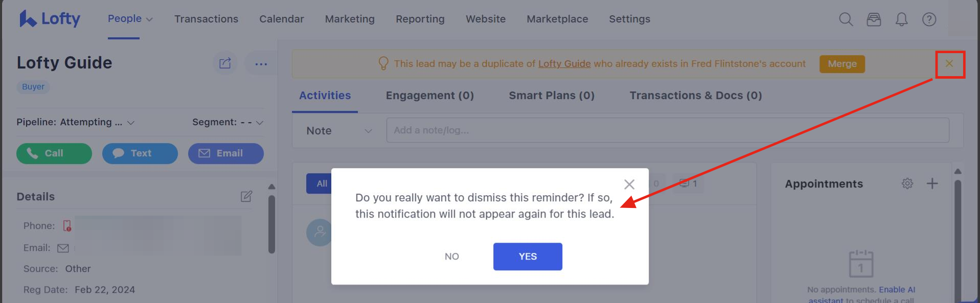The image size is (980, 303).
Task: Click the Add a note/log field
Action: (x=668, y=130)
